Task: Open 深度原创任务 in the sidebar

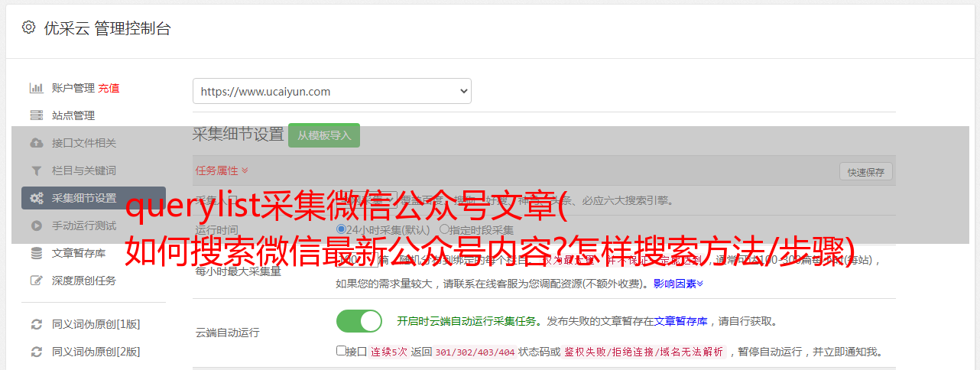Action: click(84, 281)
